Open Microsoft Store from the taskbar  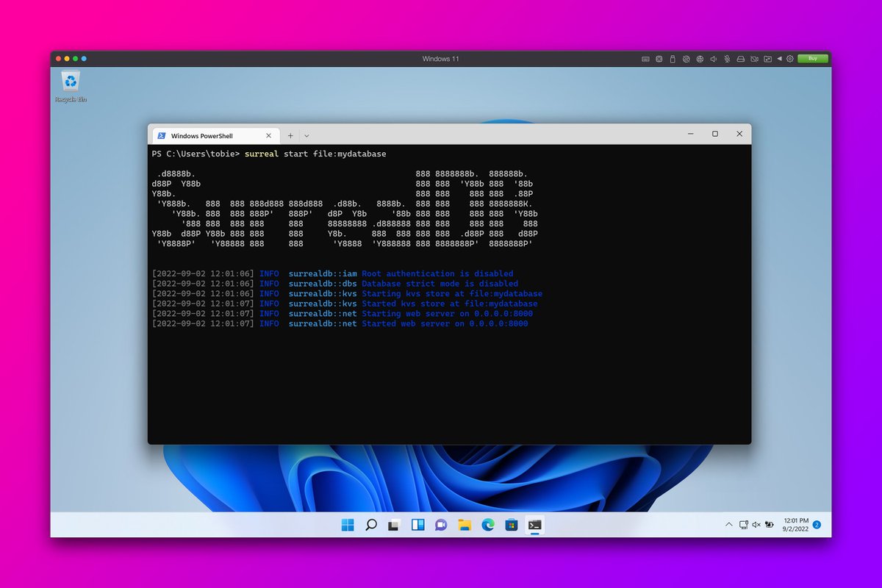click(512, 525)
